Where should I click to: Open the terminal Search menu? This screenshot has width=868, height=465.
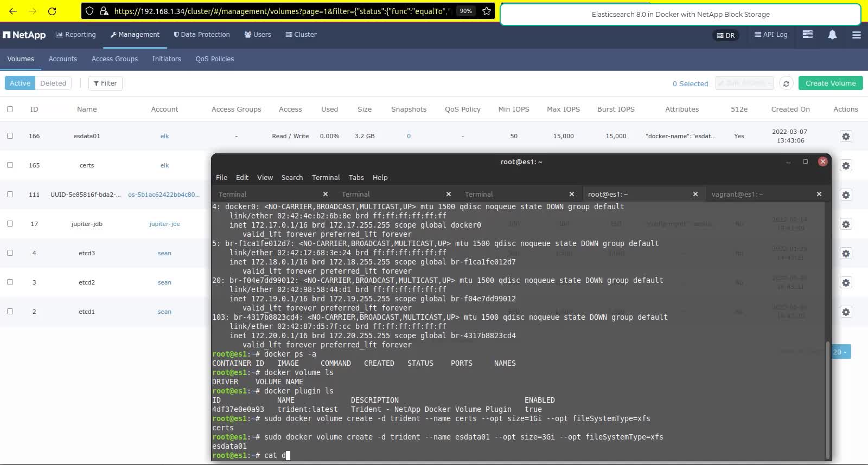tap(292, 177)
